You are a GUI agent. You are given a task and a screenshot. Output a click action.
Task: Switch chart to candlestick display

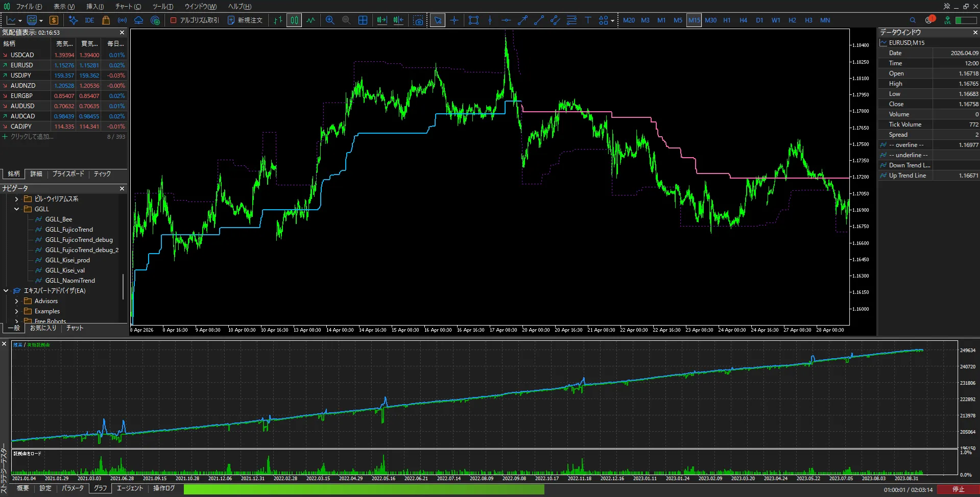[294, 20]
